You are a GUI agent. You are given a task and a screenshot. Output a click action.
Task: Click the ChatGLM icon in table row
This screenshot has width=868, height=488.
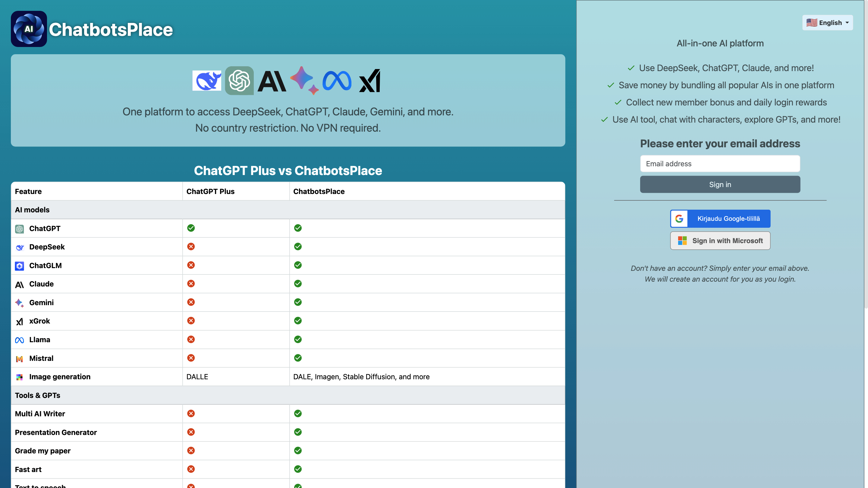click(x=20, y=266)
